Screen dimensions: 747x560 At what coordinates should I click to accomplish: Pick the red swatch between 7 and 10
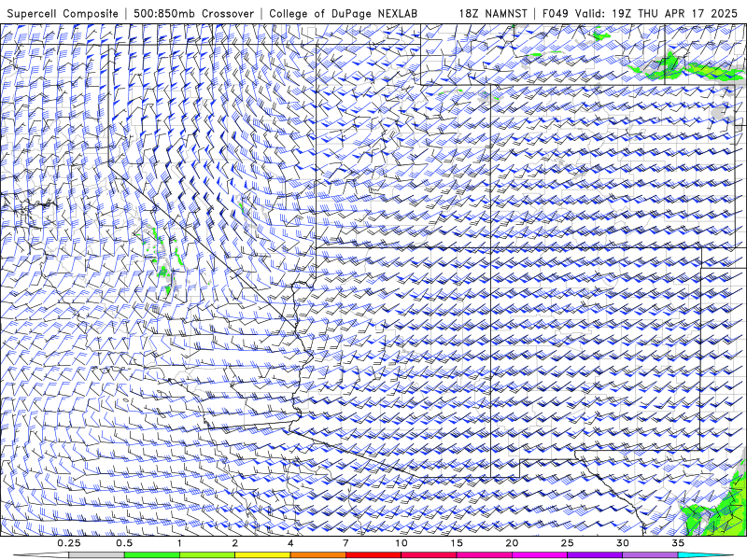[373, 555]
